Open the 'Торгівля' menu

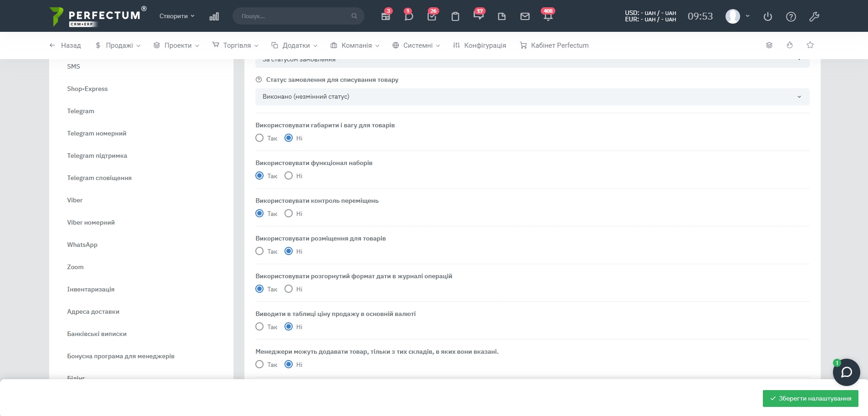tap(235, 45)
